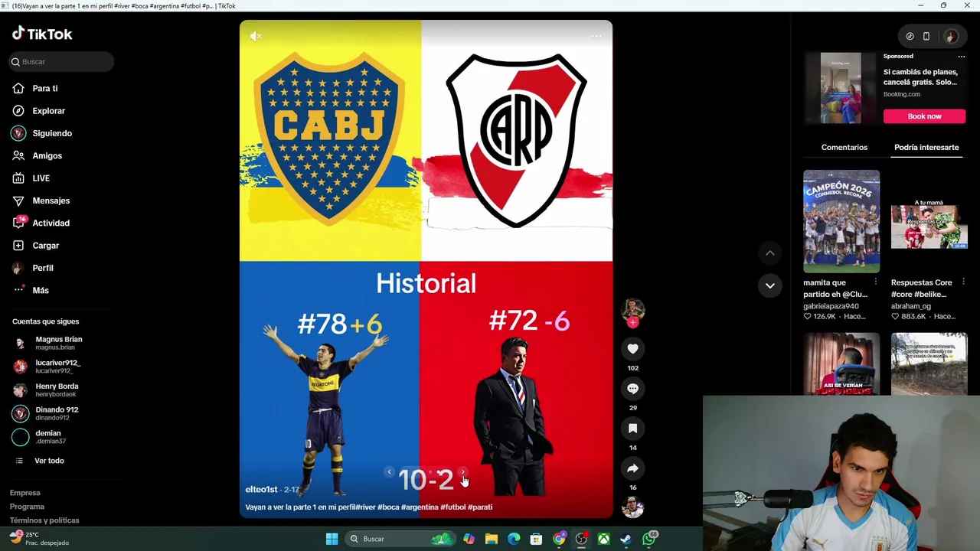Open File Explorer from taskbar
Viewport: 980px width, 551px height.
[x=492, y=539]
